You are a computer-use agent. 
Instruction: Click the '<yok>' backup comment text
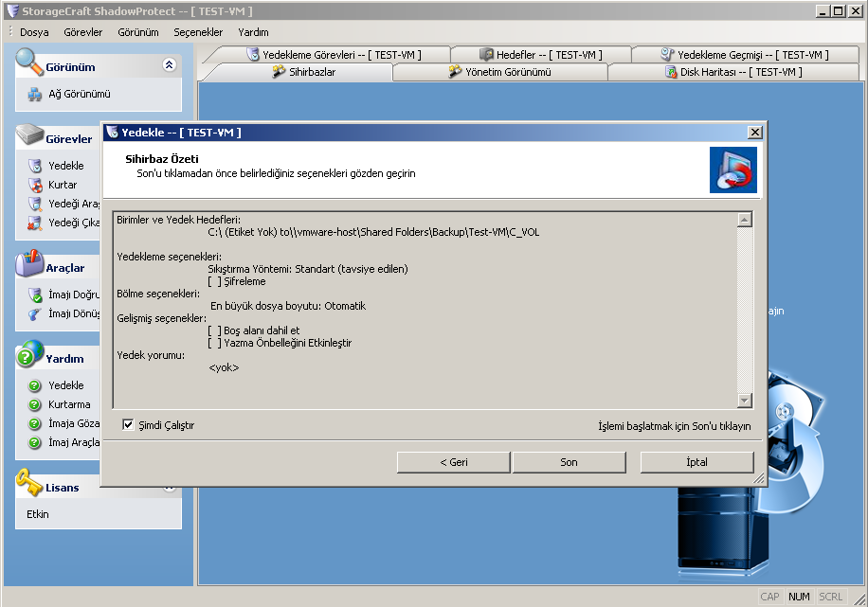click(224, 367)
